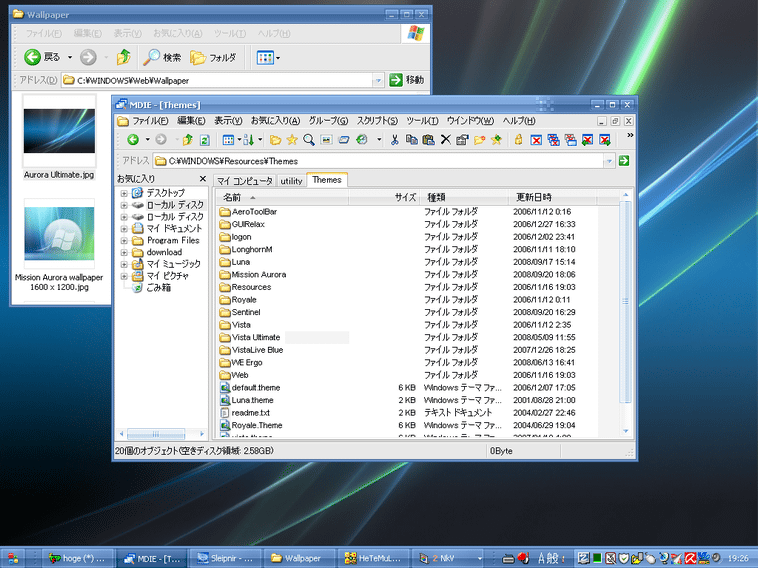Sort by the 名前 column header
The image size is (758, 568).
(283, 197)
